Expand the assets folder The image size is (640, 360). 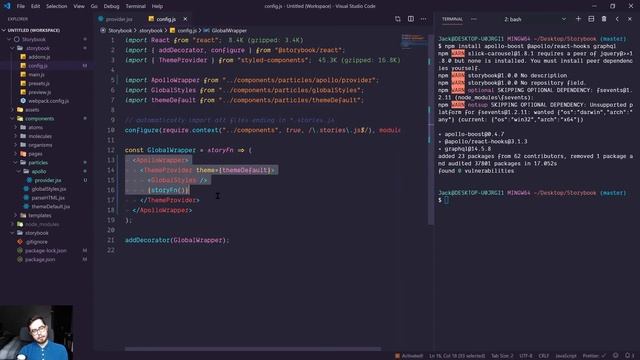pos(13,110)
